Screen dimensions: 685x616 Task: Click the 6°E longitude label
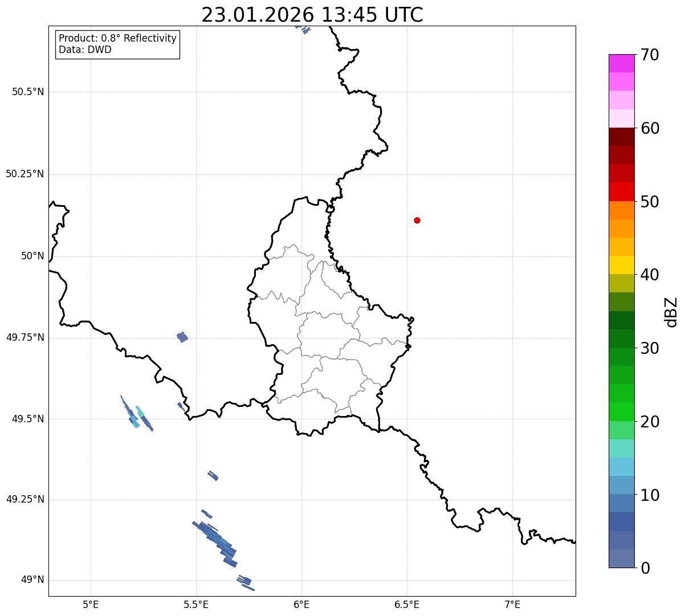pos(301,605)
